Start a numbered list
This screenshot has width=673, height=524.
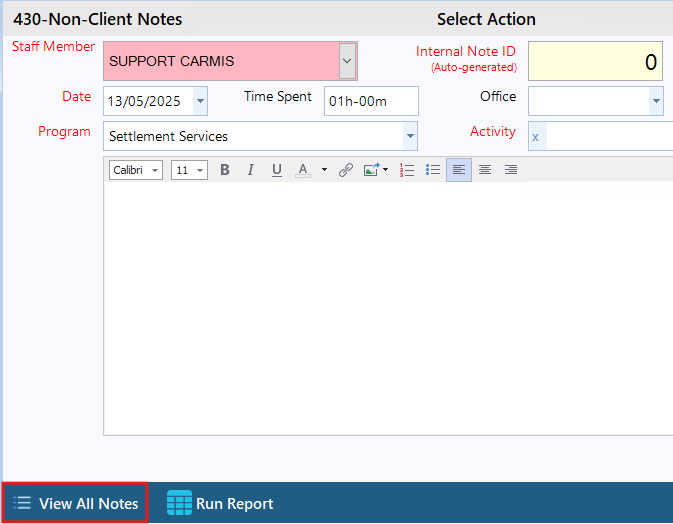(x=407, y=170)
